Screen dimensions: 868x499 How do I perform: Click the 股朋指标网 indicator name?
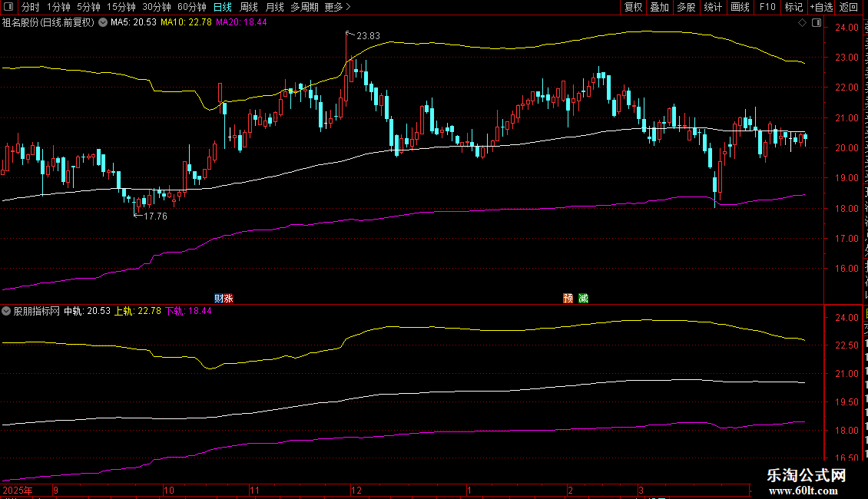(x=37, y=311)
